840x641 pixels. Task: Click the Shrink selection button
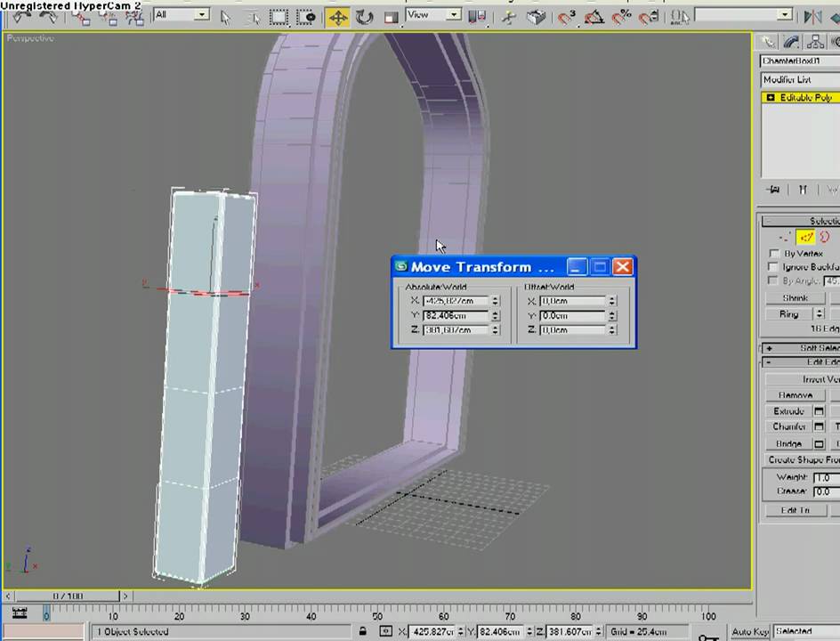795,298
